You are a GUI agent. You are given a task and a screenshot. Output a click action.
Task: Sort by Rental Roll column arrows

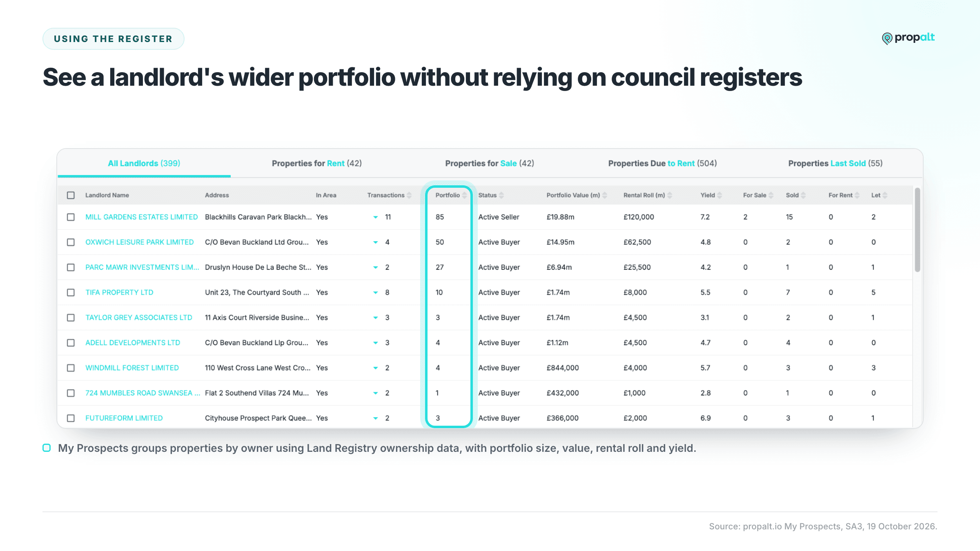[x=670, y=196]
